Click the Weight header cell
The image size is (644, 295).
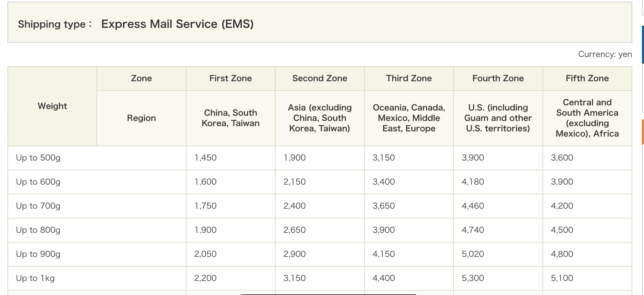52,106
